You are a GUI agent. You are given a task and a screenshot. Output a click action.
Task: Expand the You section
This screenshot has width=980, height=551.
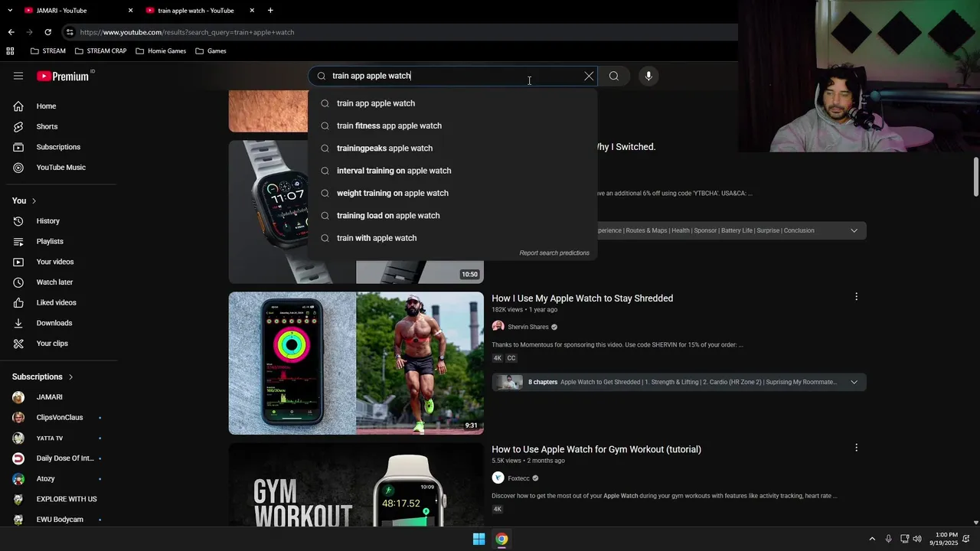click(x=24, y=201)
